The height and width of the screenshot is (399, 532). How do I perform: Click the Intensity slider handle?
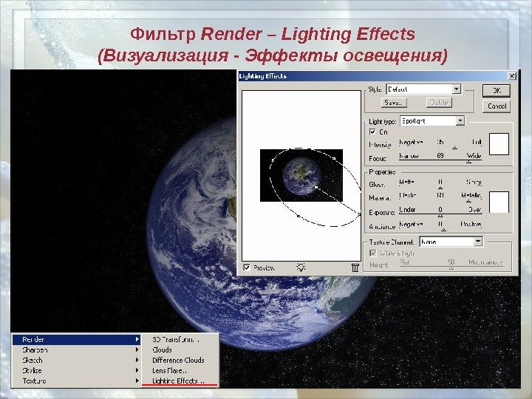(454, 148)
